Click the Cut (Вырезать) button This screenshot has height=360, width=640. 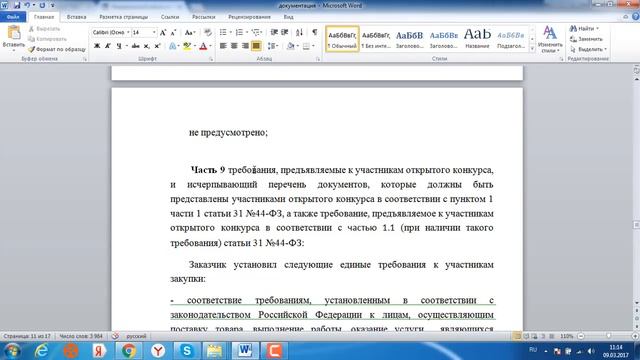(x=44, y=29)
